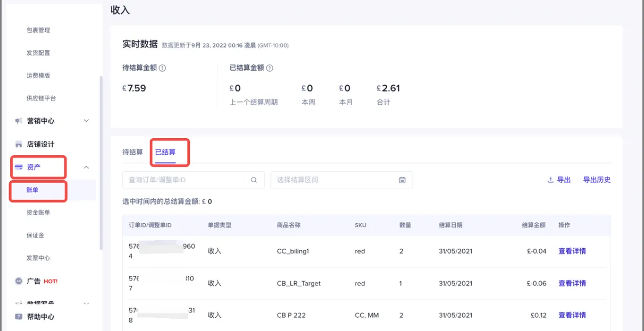The height and width of the screenshot is (331, 644).
Task: Click 查看详情 for CB P 222 row
Action: [x=572, y=315]
